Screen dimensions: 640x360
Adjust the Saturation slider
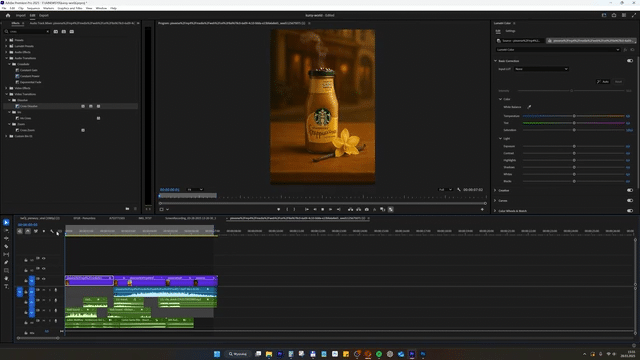coord(574,130)
